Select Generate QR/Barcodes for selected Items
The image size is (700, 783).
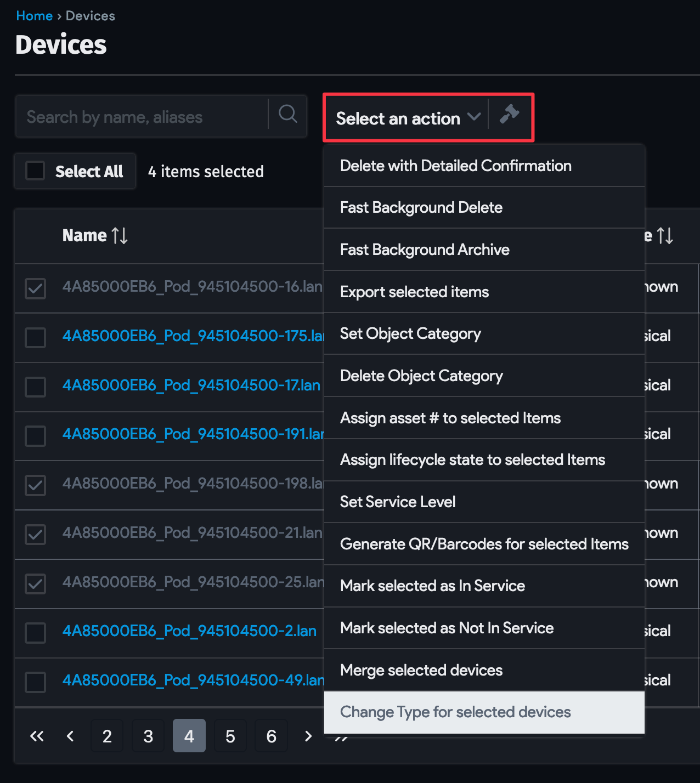pyautogui.click(x=484, y=544)
